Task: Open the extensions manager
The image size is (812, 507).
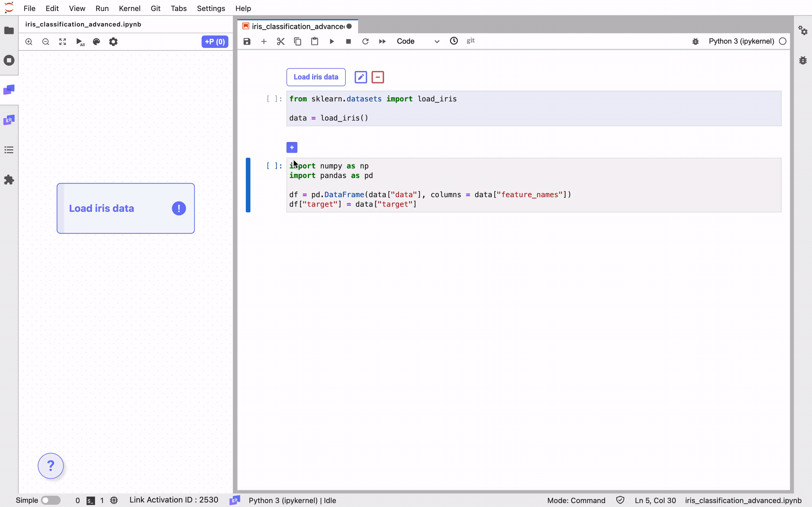Action: point(9,180)
